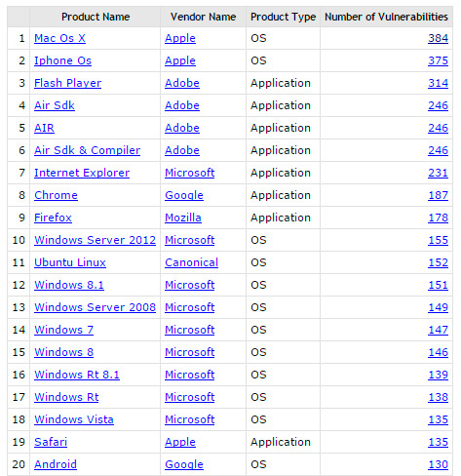Screen dimensions: 461x476
Task: Open the Android product link
Action: click(x=56, y=464)
